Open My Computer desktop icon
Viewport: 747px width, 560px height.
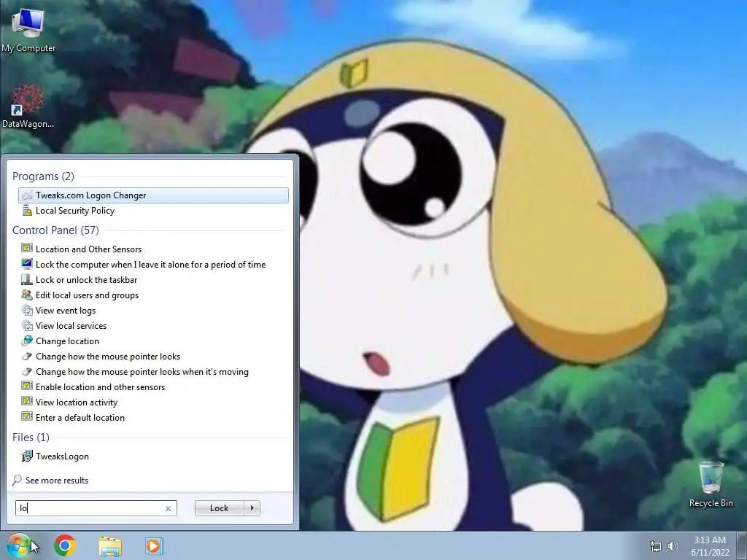coord(28,30)
